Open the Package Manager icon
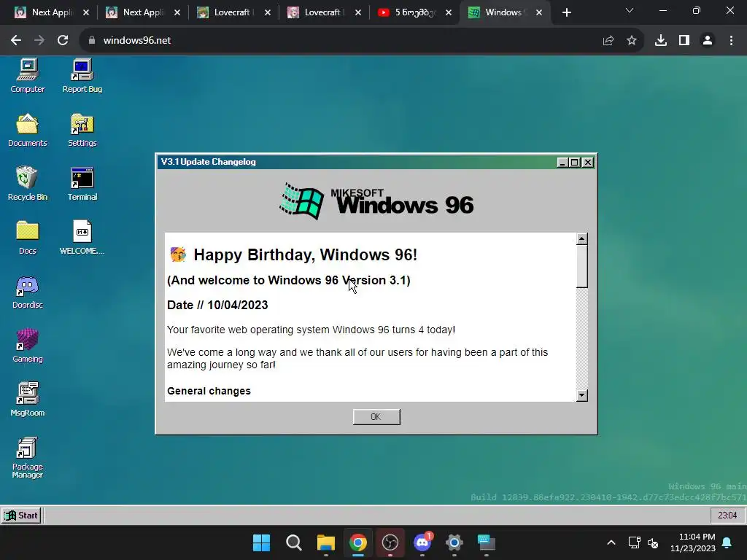This screenshot has height=560, width=747. [x=28, y=457]
